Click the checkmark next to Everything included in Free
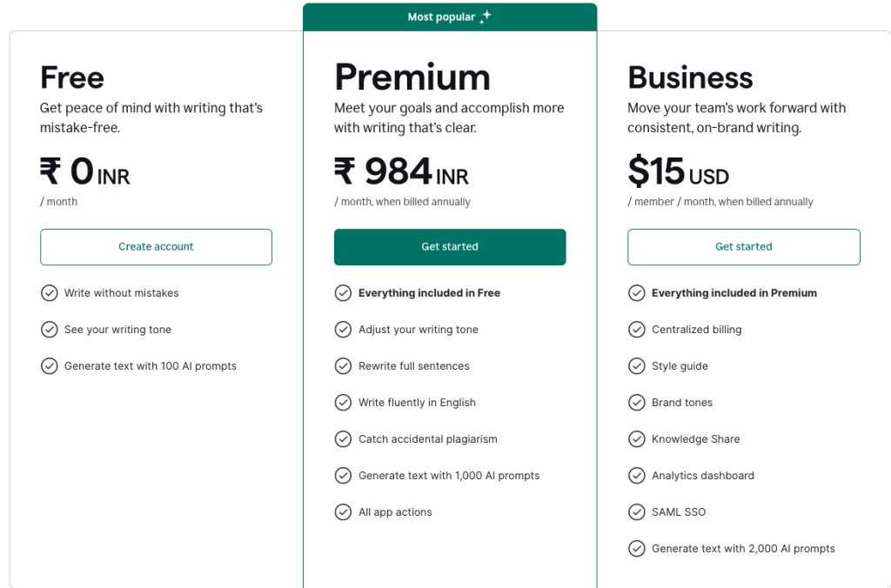 [344, 293]
